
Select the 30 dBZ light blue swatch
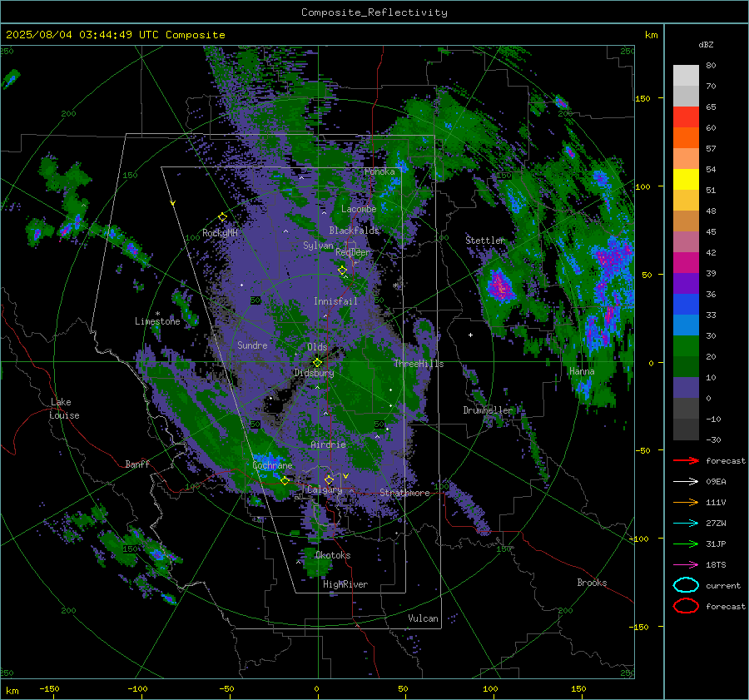pos(686,325)
